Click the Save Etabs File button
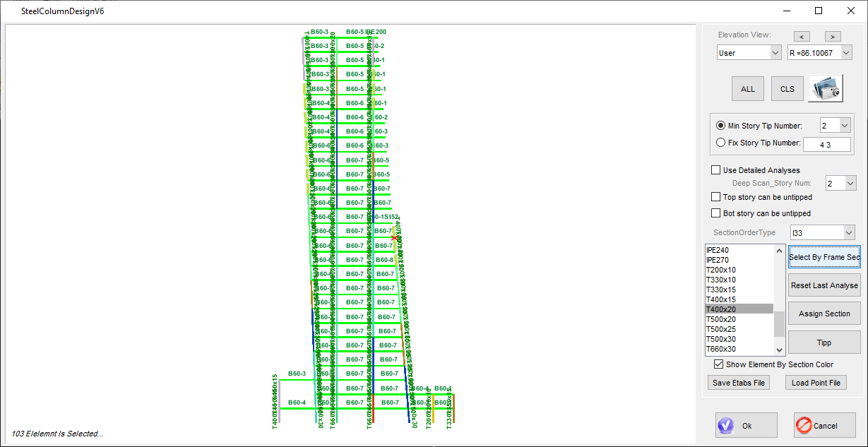This screenshot has width=868, height=447. pos(739,383)
